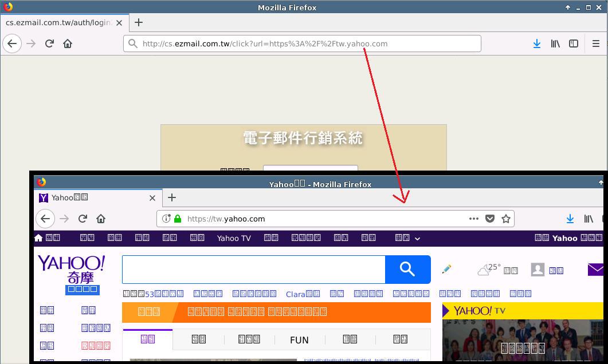This screenshot has width=608, height=364.
Task: Close the cs.ezmail.com.tw tab
Action: [x=119, y=23]
